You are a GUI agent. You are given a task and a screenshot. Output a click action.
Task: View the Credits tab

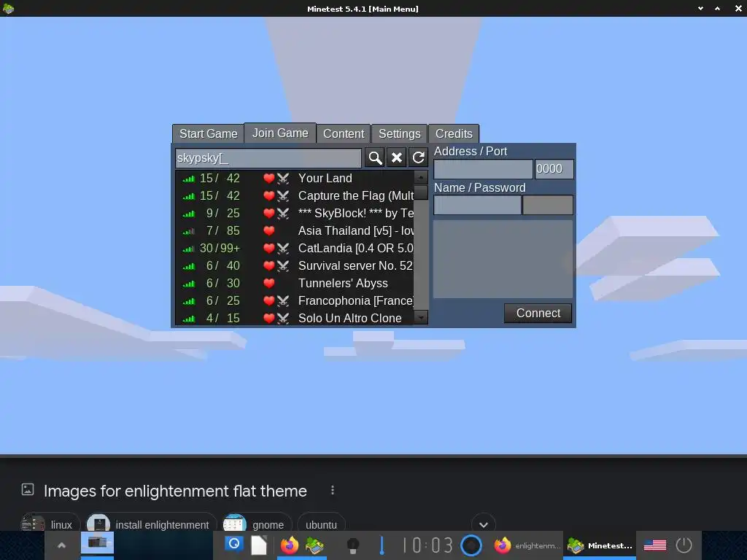(454, 134)
